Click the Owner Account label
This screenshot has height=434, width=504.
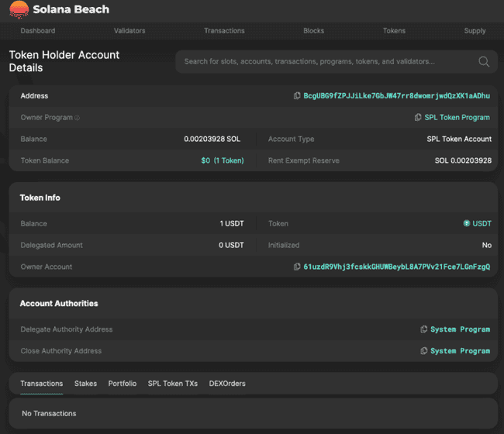coord(47,267)
